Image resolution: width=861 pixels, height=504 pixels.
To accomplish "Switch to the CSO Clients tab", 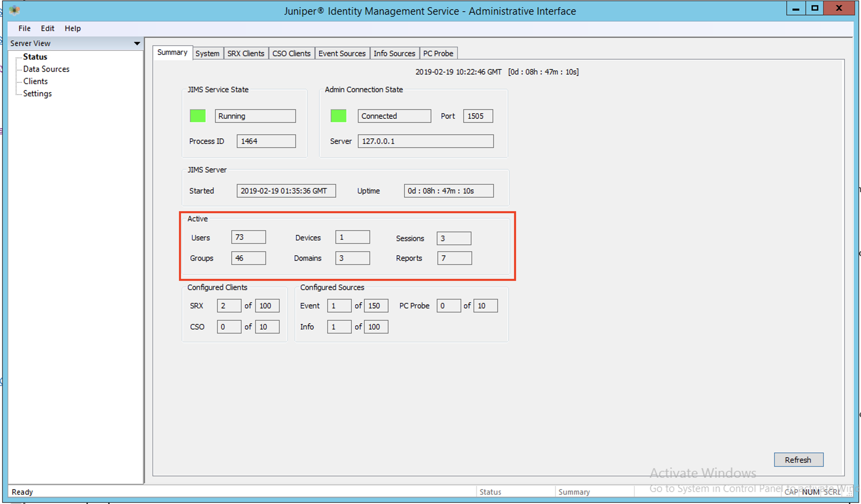I will [x=292, y=54].
